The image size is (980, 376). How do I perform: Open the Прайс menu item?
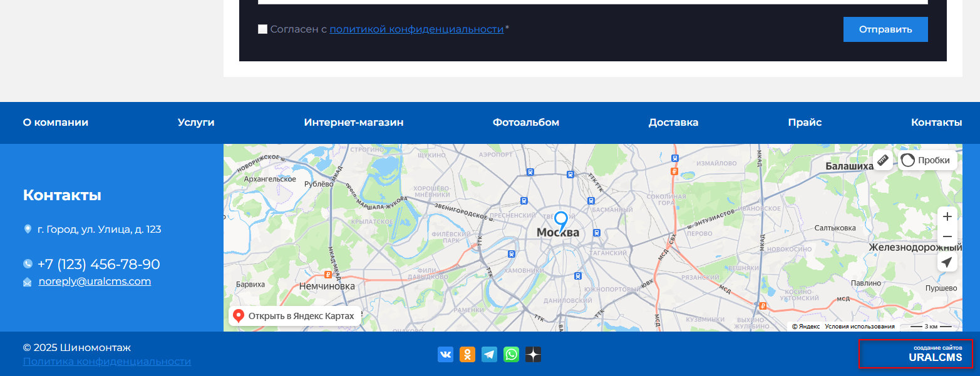tap(805, 123)
